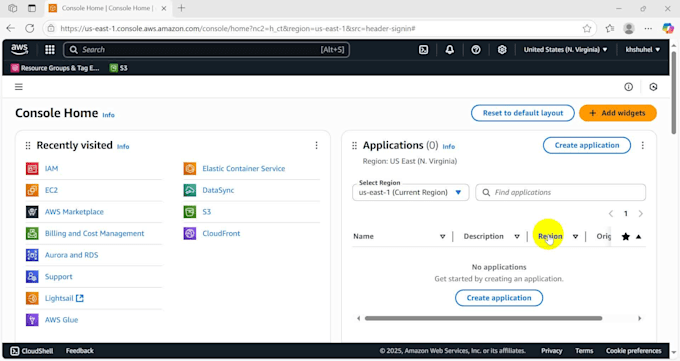Viewport: 680px width, 361px height.
Task: Select the Console Home browser tab
Action: tap(108, 8)
